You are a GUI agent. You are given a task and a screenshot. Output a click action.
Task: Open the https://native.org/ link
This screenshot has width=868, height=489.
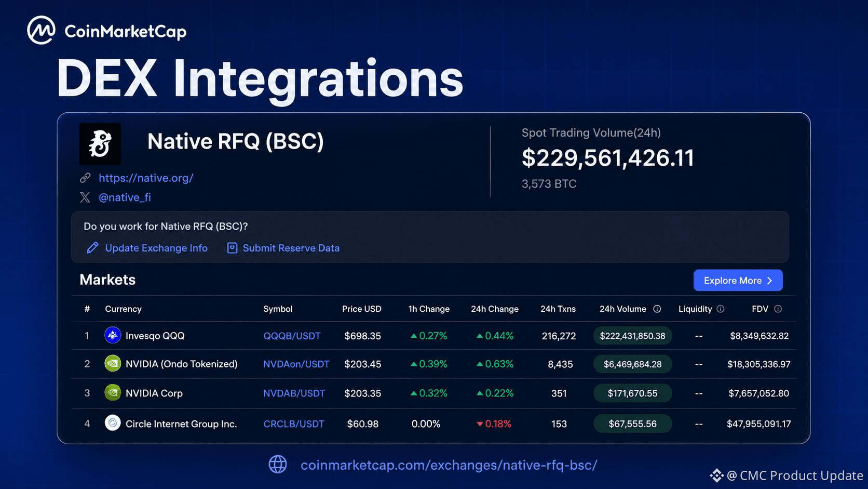(x=146, y=178)
